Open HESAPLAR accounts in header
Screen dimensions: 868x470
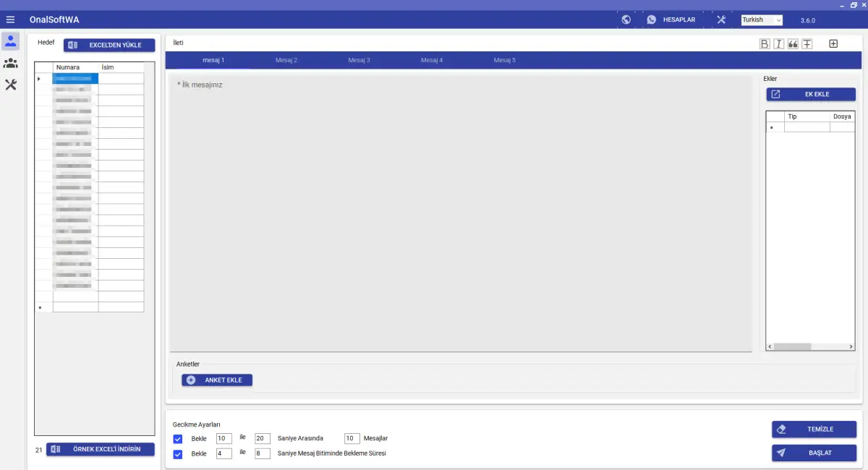(x=671, y=20)
